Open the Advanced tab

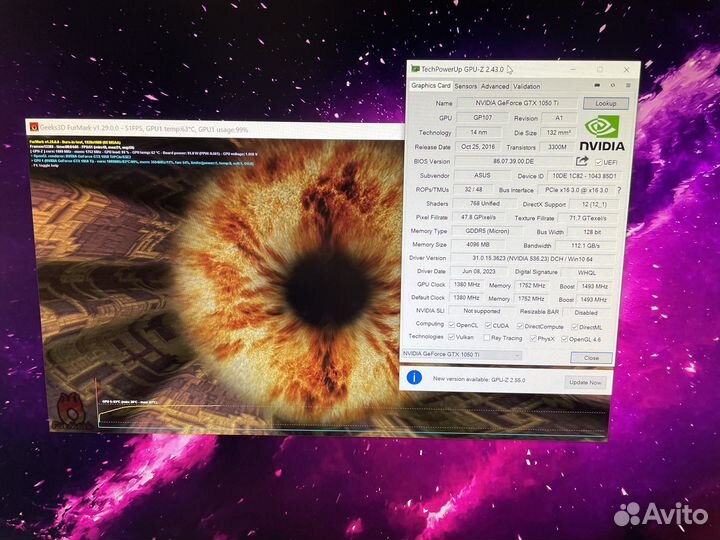[494, 86]
